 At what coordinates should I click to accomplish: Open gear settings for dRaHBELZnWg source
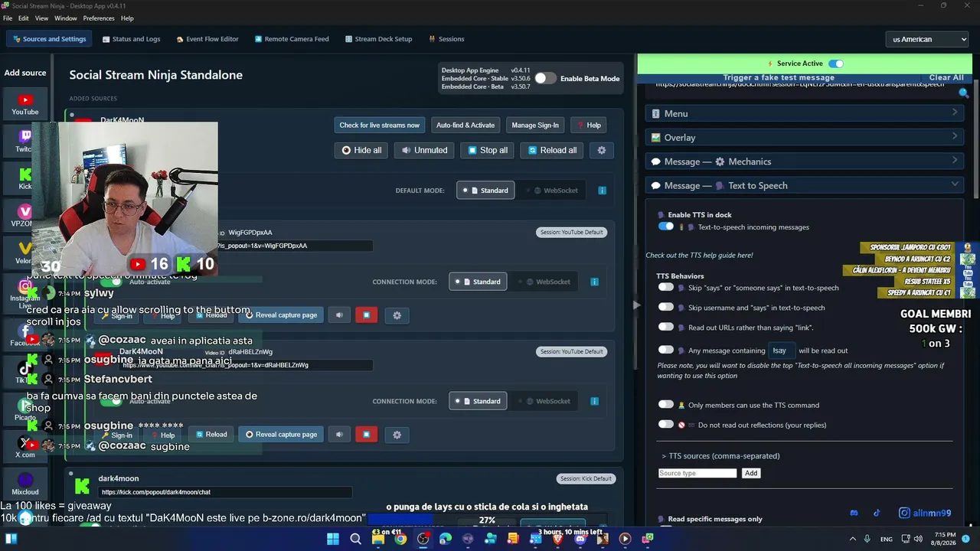click(397, 435)
